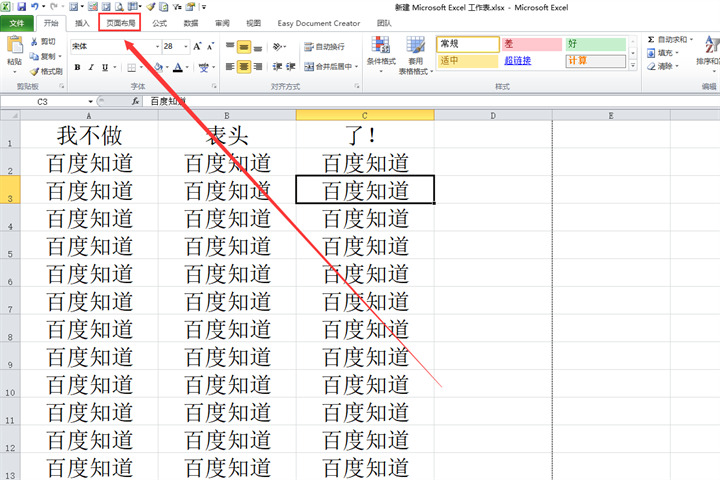
Task: Switch to the 页面布局 Page Layout tab
Action: click(120, 23)
